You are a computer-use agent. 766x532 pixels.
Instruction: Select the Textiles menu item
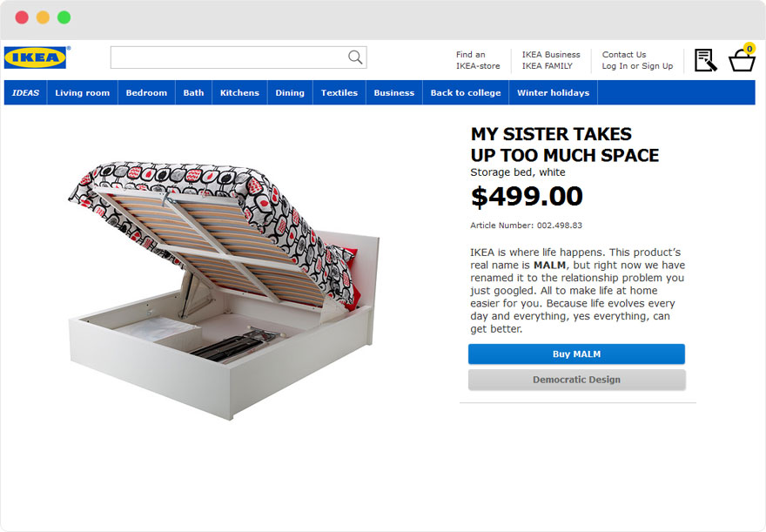click(x=339, y=93)
